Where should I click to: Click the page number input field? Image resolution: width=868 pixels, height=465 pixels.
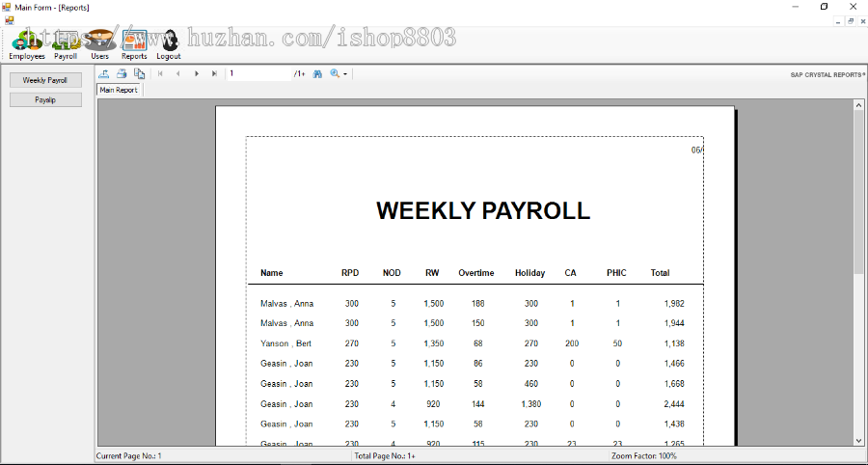(258, 73)
